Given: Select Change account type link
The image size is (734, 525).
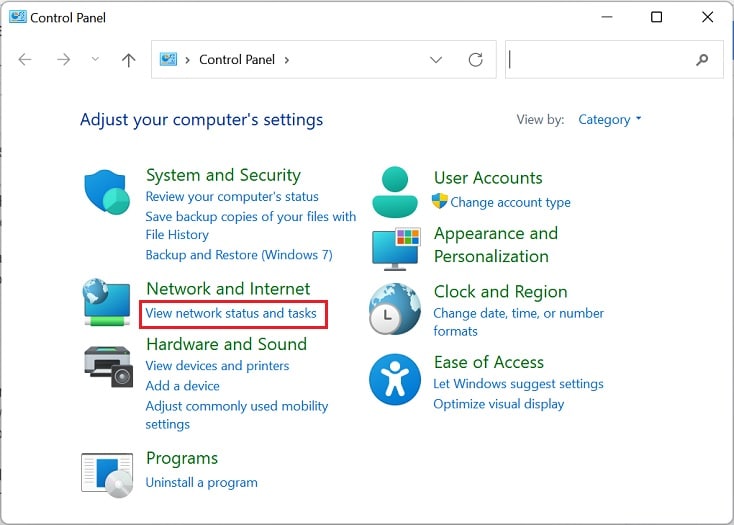Looking at the screenshot, I should pyautogui.click(x=510, y=203).
